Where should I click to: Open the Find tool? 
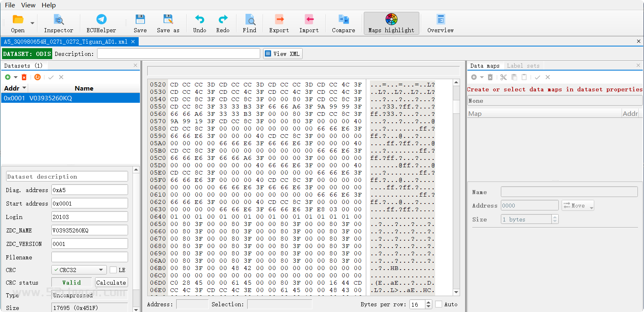(249, 23)
